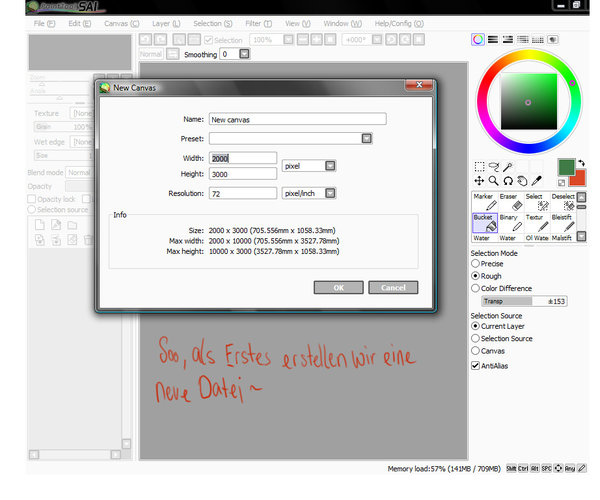Click the Height input field
Image resolution: width=600 pixels, height=500 pixels.
[x=243, y=174]
